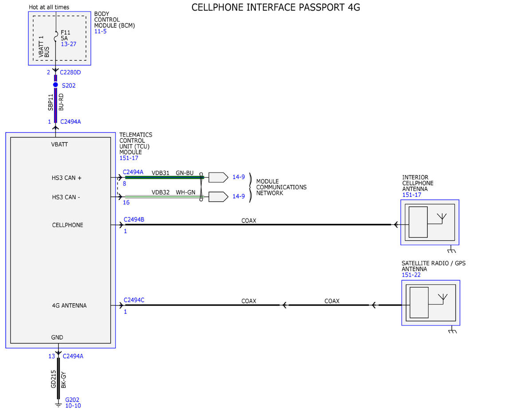This screenshot has height=411, width=532.
Task: Click ground symbol below interior cellphone antenna
Action: [452, 250]
